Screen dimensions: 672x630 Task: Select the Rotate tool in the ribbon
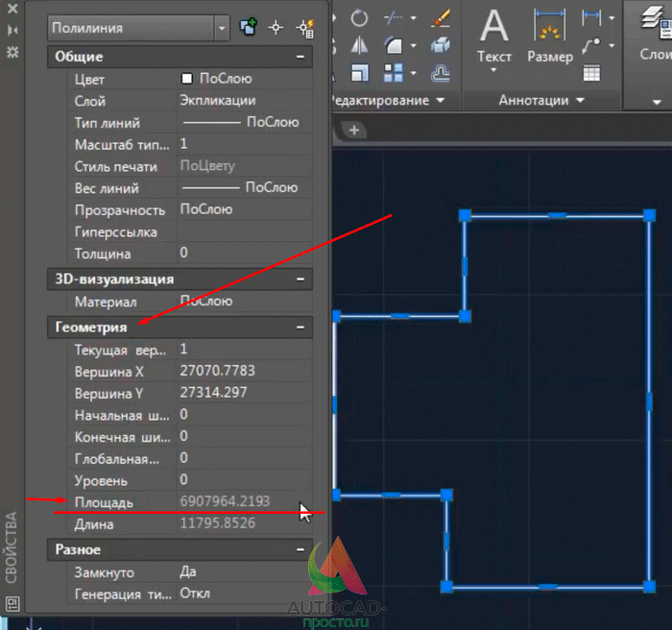click(359, 18)
